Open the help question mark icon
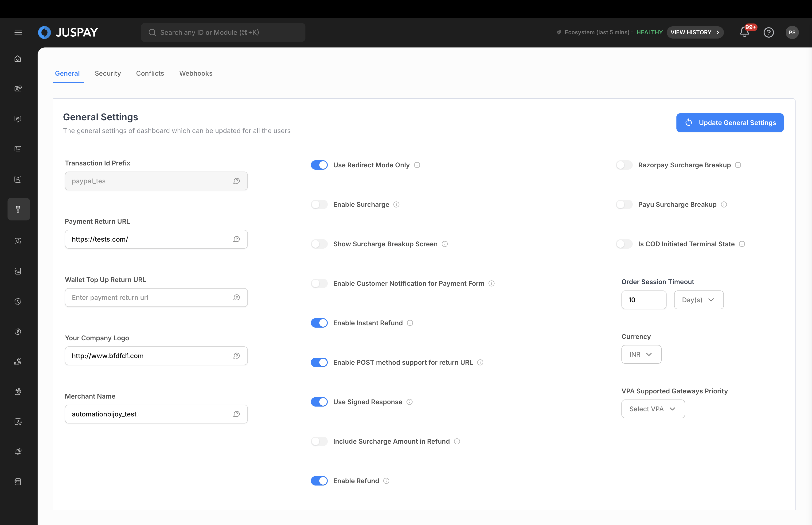The width and height of the screenshot is (812, 525). tap(768, 32)
